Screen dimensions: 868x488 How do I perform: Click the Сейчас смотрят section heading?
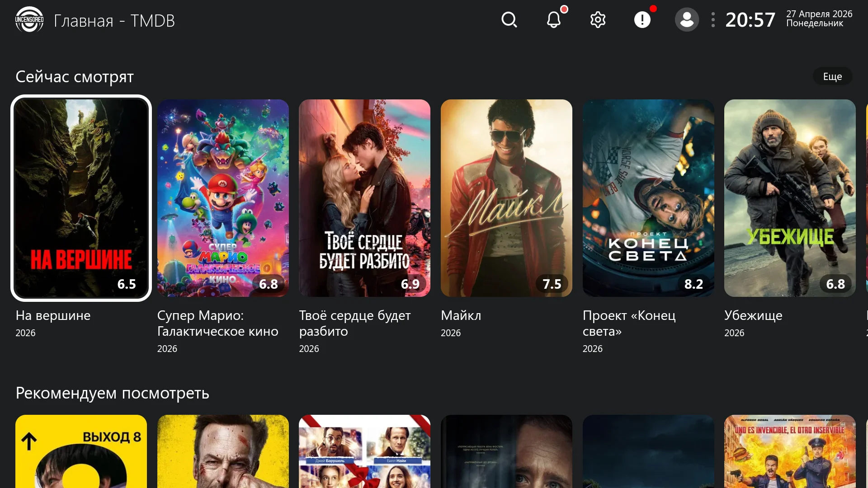(75, 77)
